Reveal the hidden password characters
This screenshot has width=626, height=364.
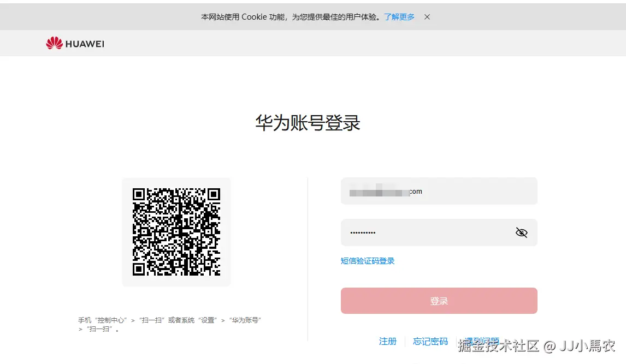click(x=521, y=232)
